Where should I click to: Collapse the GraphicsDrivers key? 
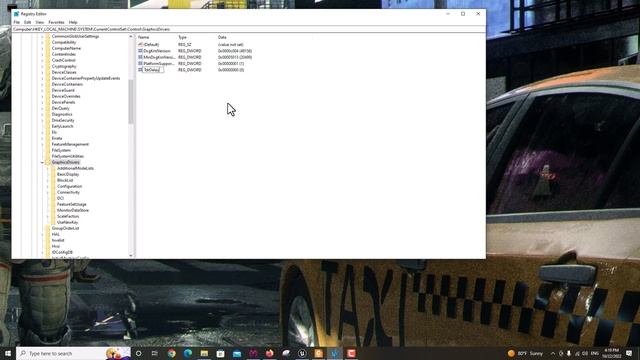point(42,162)
